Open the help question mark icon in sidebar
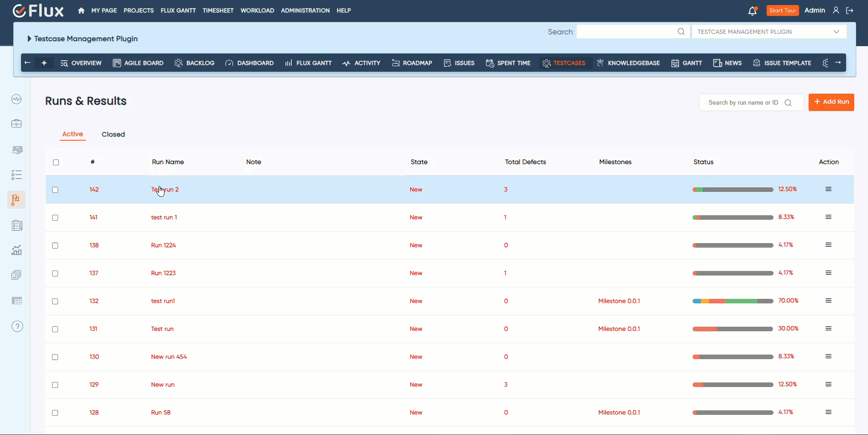 click(17, 326)
